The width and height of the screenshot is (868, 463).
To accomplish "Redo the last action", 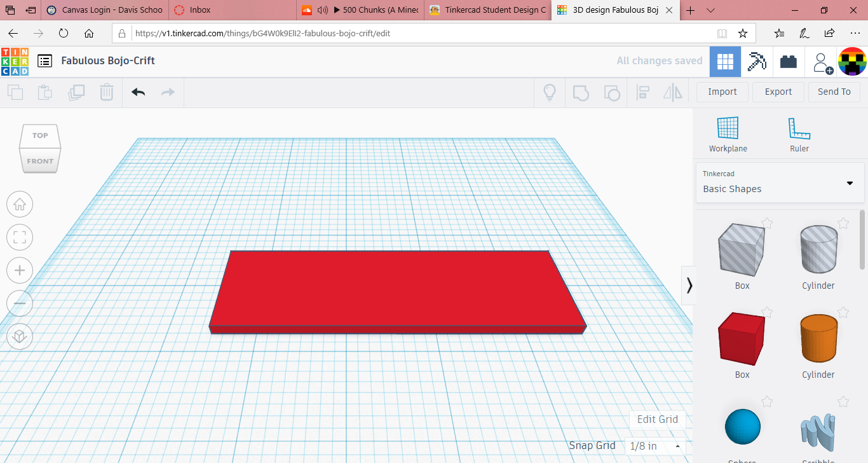I will tap(168, 92).
